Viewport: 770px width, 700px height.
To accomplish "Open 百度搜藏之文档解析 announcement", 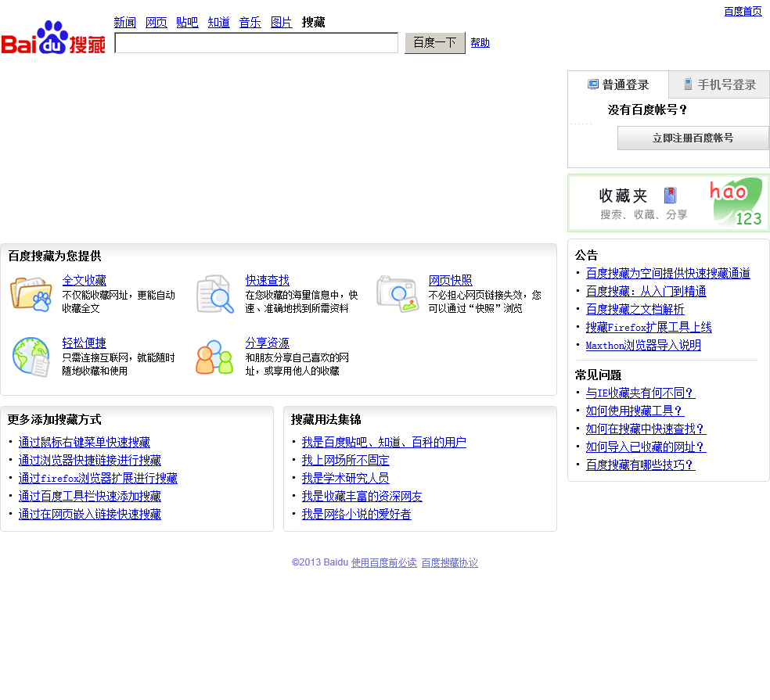I will point(635,309).
